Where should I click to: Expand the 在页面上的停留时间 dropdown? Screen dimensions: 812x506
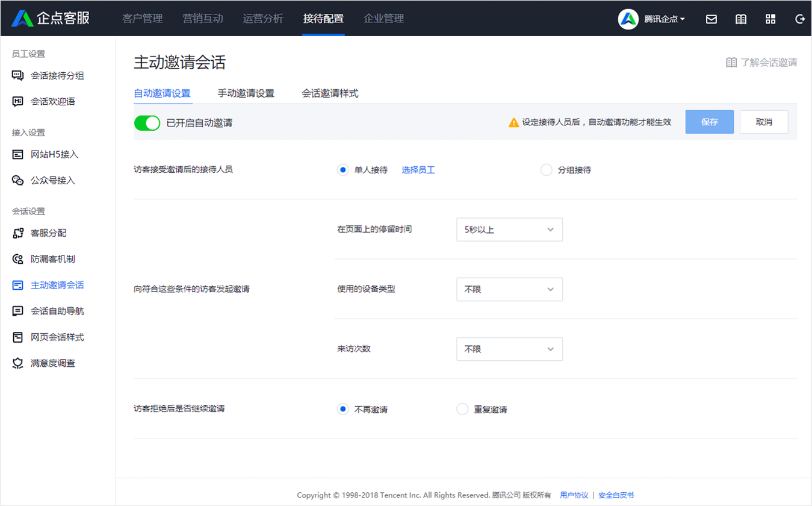[509, 230]
